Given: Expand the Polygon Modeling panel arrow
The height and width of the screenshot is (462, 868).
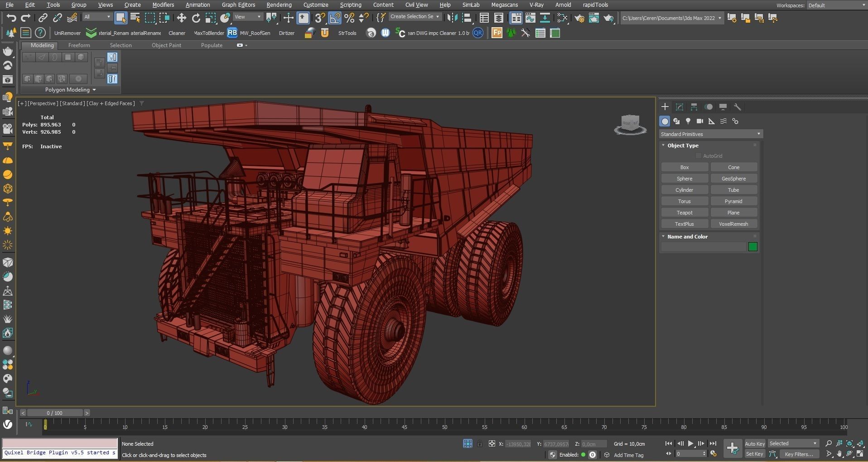Looking at the screenshot, I should [x=94, y=90].
